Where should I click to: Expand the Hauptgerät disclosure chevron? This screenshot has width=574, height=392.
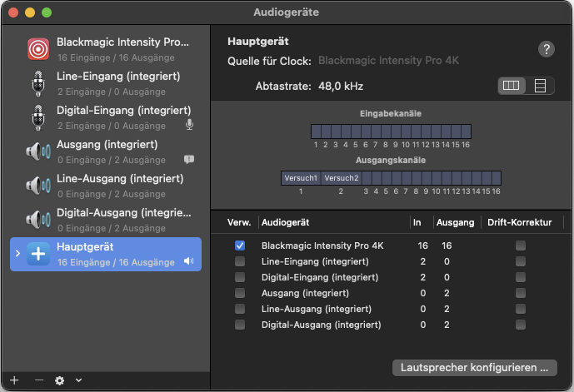(x=17, y=253)
